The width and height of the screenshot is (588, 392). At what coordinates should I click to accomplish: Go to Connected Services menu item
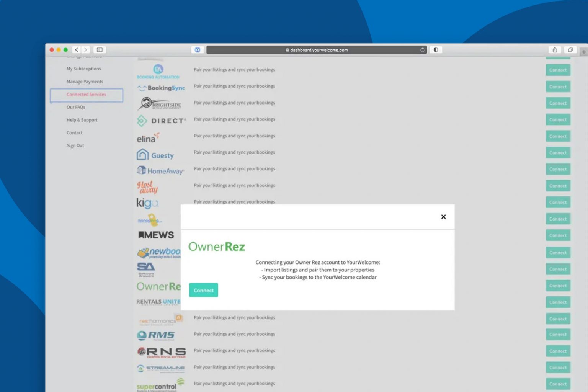(x=86, y=95)
